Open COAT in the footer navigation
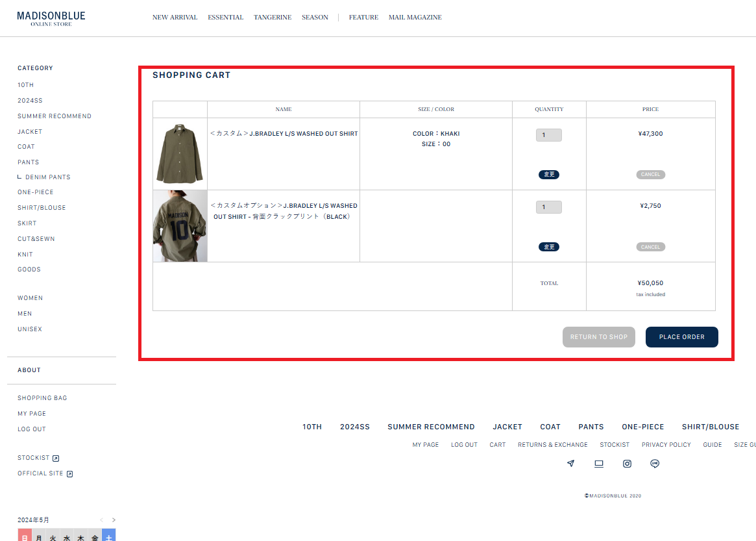The width and height of the screenshot is (756, 541). [550, 427]
